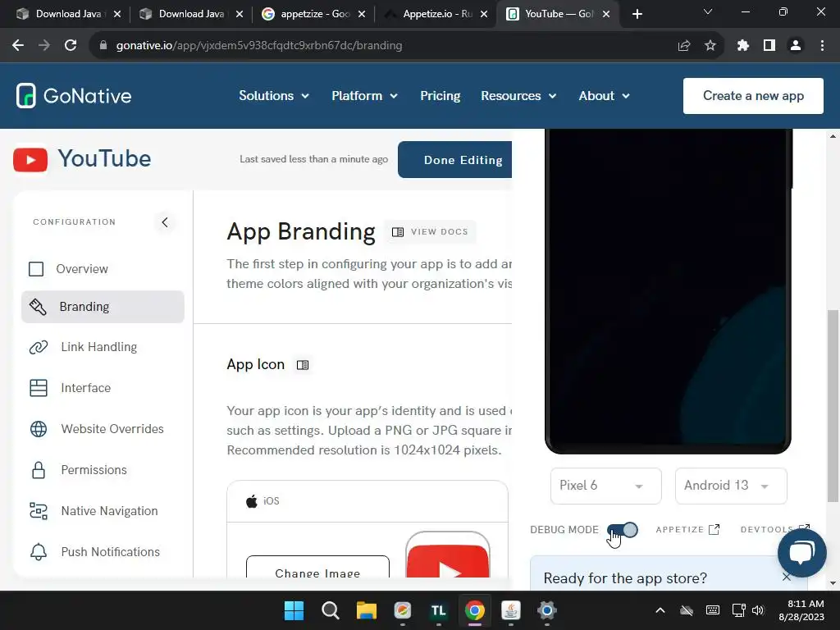Image resolution: width=840 pixels, height=630 pixels.
Task: Toggle Debug Mode switch
Action: [x=623, y=530]
